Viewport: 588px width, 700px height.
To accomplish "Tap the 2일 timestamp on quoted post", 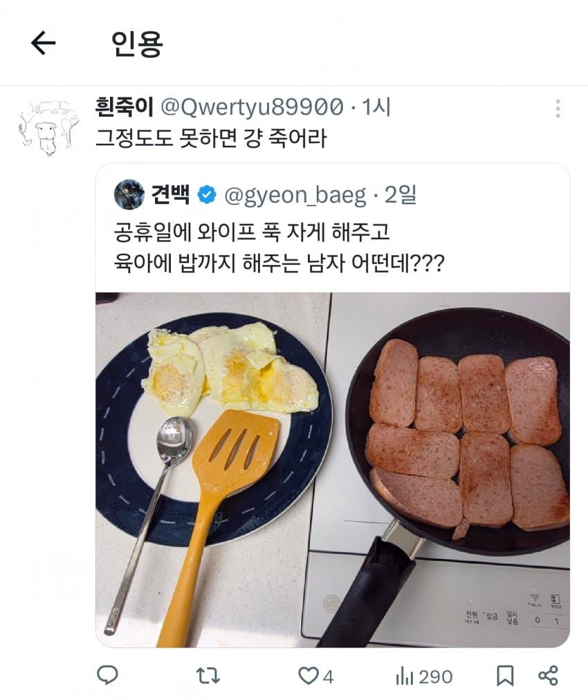I will tap(401, 195).
